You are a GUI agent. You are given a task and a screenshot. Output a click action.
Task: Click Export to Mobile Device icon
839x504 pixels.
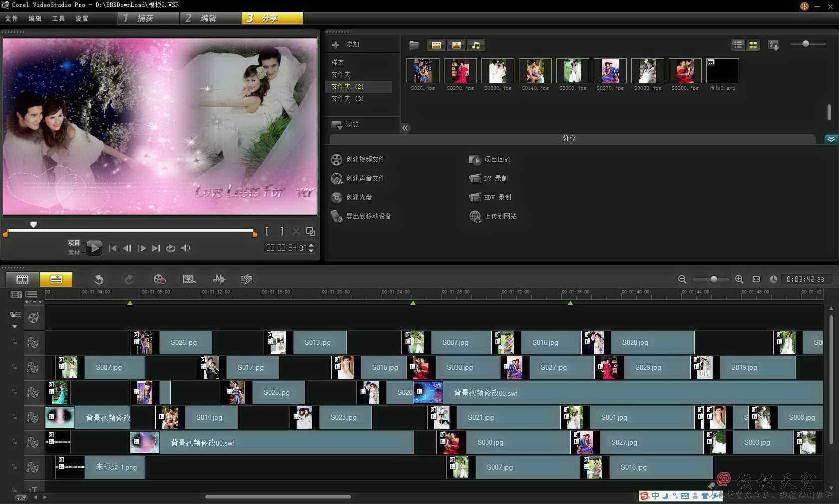click(x=337, y=217)
